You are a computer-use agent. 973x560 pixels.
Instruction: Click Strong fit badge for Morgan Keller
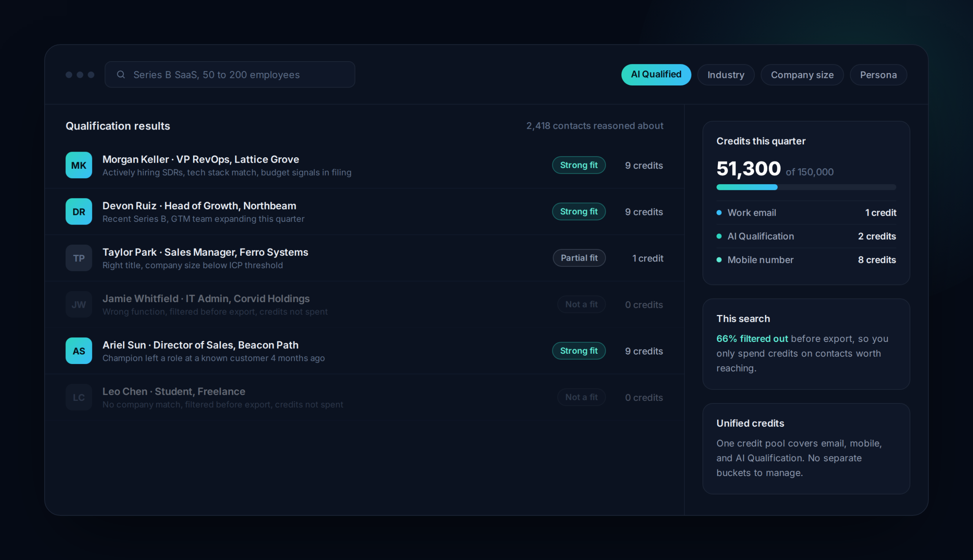pos(578,165)
